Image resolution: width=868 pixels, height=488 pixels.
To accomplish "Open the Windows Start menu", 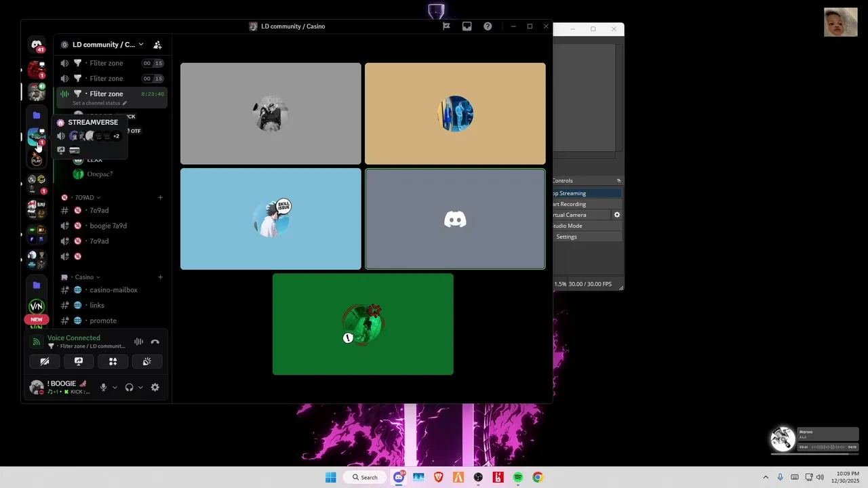I will click(x=330, y=477).
